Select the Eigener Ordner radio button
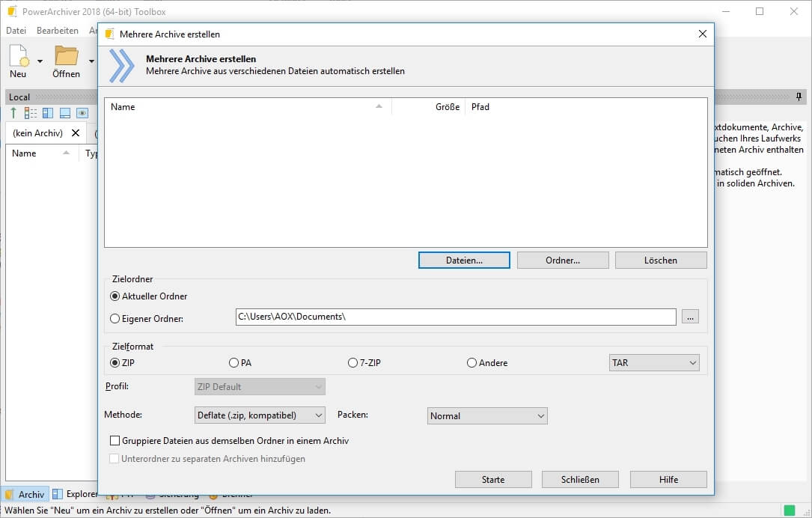This screenshot has width=812, height=518. tap(115, 318)
